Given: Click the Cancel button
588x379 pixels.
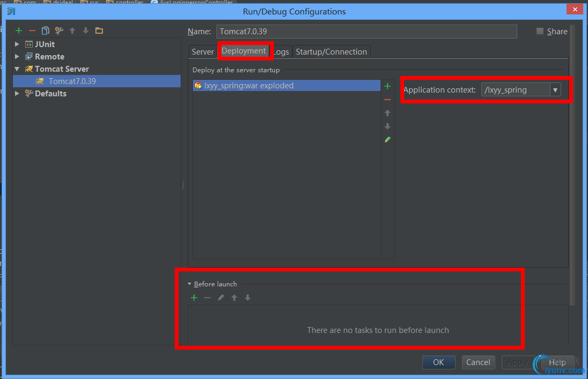Looking at the screenshot, I should [x=478, y=362].
